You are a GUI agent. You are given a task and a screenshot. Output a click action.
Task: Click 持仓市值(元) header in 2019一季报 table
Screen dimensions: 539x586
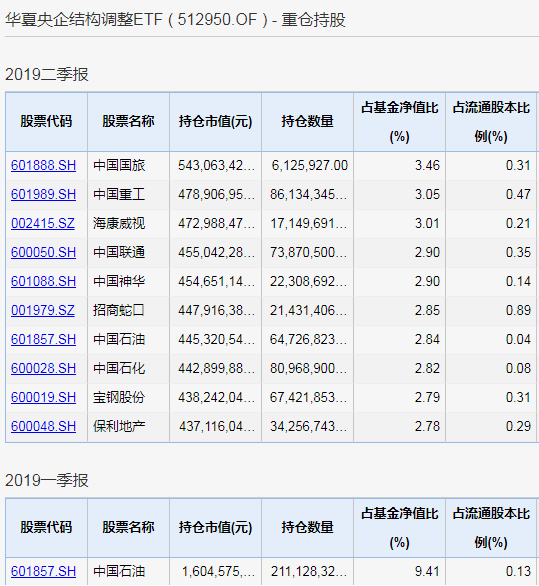click(216, 528)
